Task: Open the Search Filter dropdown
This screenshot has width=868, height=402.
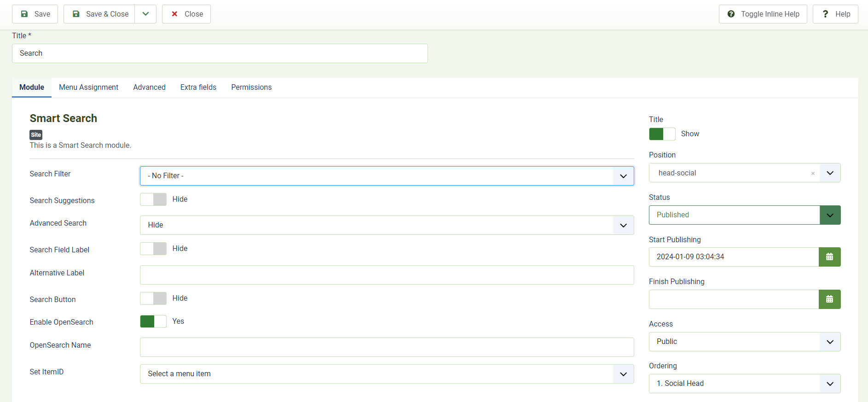Action: [387, 176]
